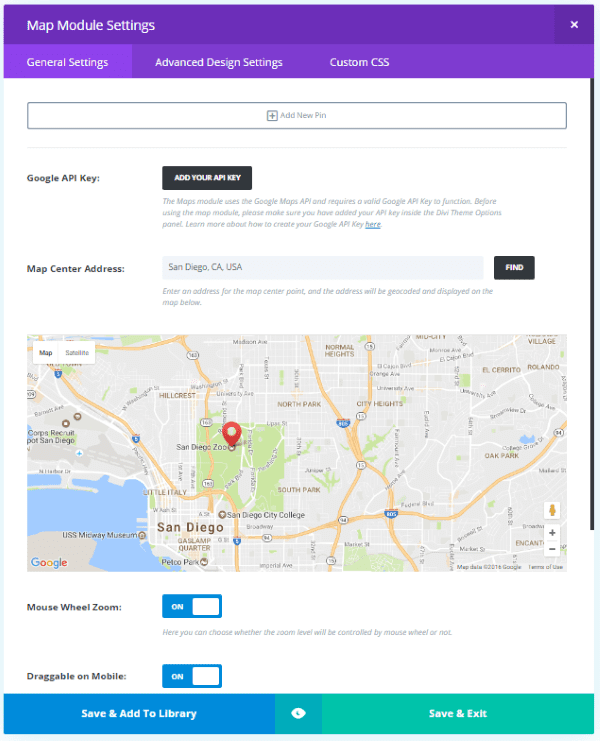Toggle the Draggable on Mobile switch
600x741 pixels.
click(x=192, y=676)
